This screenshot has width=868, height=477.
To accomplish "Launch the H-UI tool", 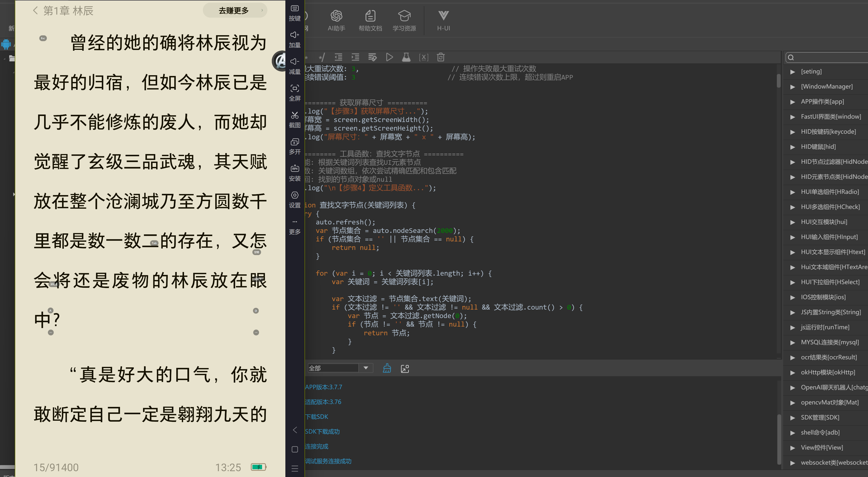I will (443, 20).
